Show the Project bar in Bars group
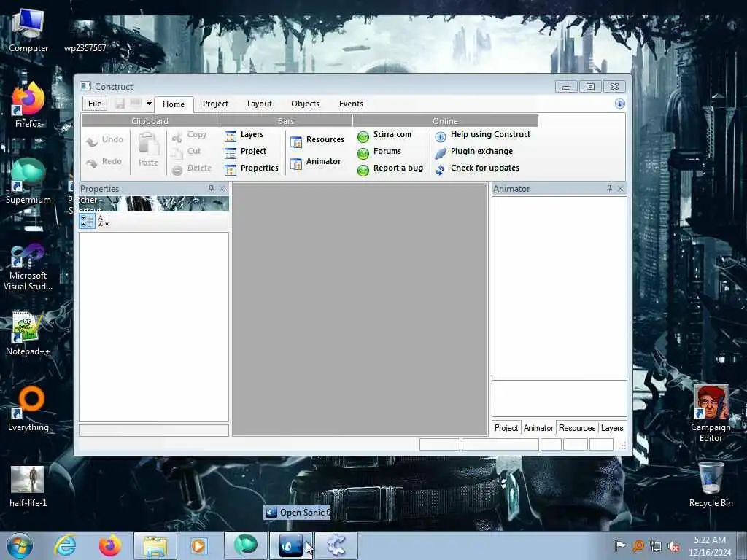 245,152
